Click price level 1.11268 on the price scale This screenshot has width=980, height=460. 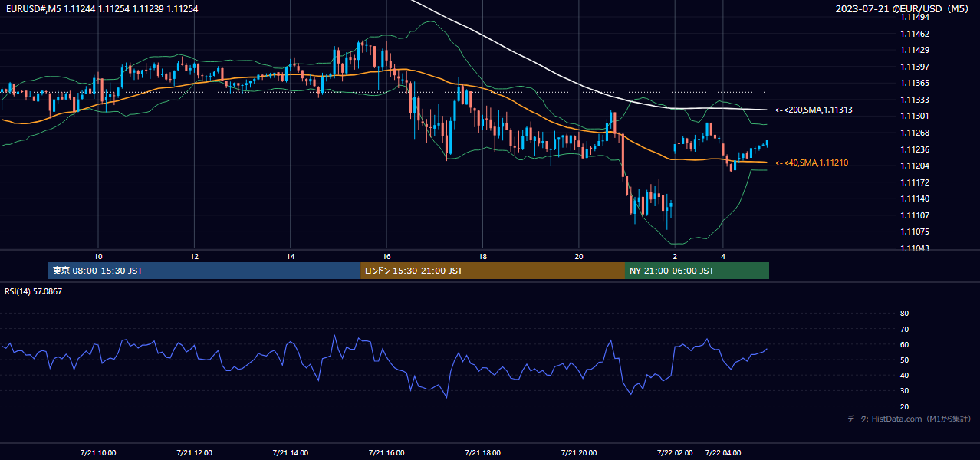pos(915,133)
